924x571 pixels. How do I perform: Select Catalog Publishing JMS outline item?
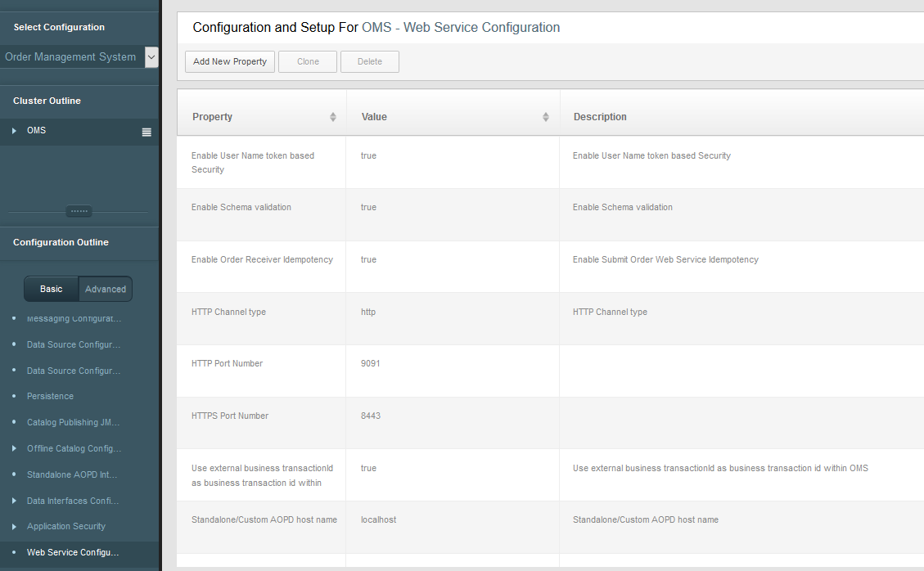click(74, 422)
